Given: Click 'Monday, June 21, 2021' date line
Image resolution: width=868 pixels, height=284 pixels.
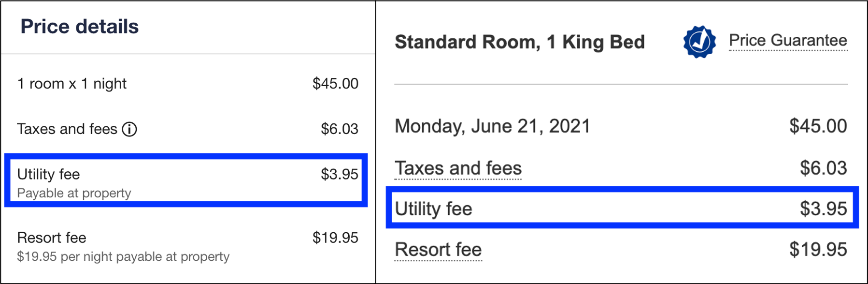Looking at the screenshot, I should (x=492, y=126).
